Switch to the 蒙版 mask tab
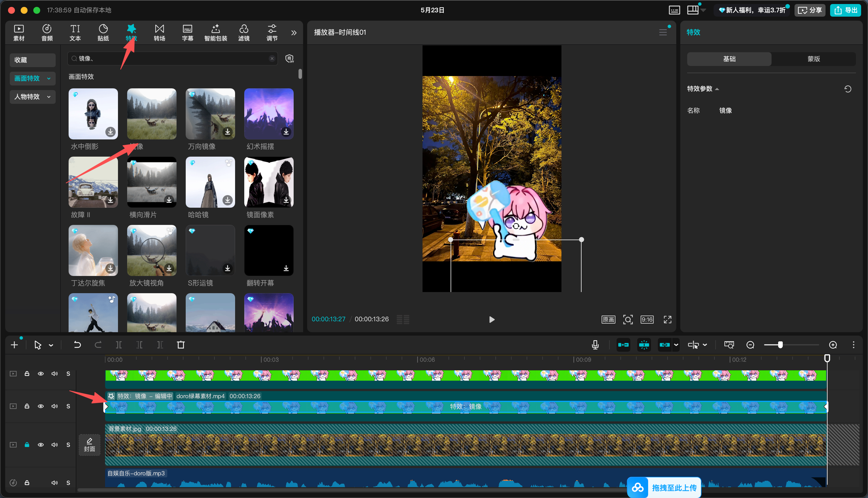 (x=813, y=59)
